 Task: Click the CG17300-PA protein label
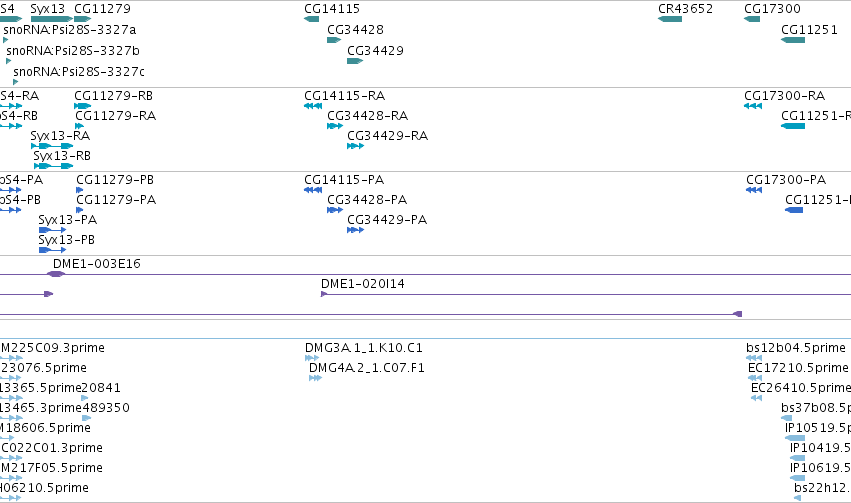click(786, 180)
